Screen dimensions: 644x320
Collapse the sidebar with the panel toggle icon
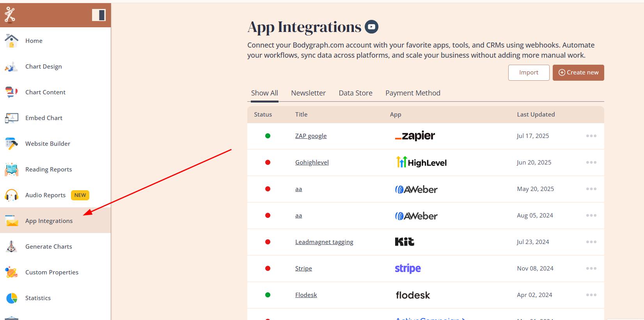[x=99, y=15]
